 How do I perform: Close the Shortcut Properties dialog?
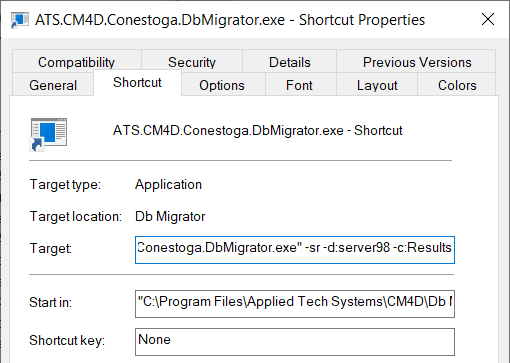[488, 19]
